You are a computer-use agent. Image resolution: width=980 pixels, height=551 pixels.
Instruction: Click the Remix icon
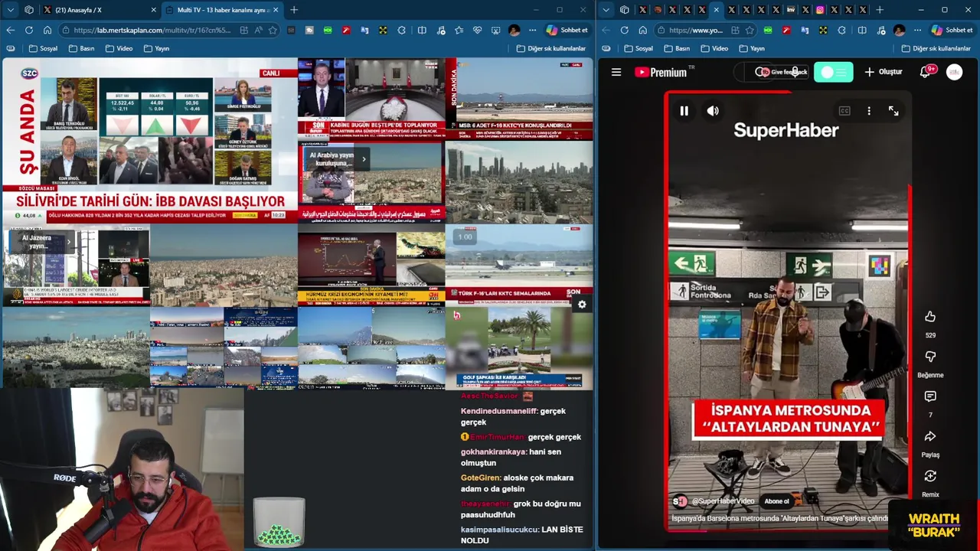click(930, 476)
